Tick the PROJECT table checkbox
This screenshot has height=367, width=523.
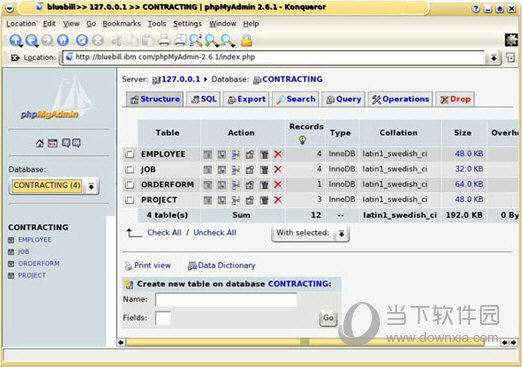click(x=129, y=200)
